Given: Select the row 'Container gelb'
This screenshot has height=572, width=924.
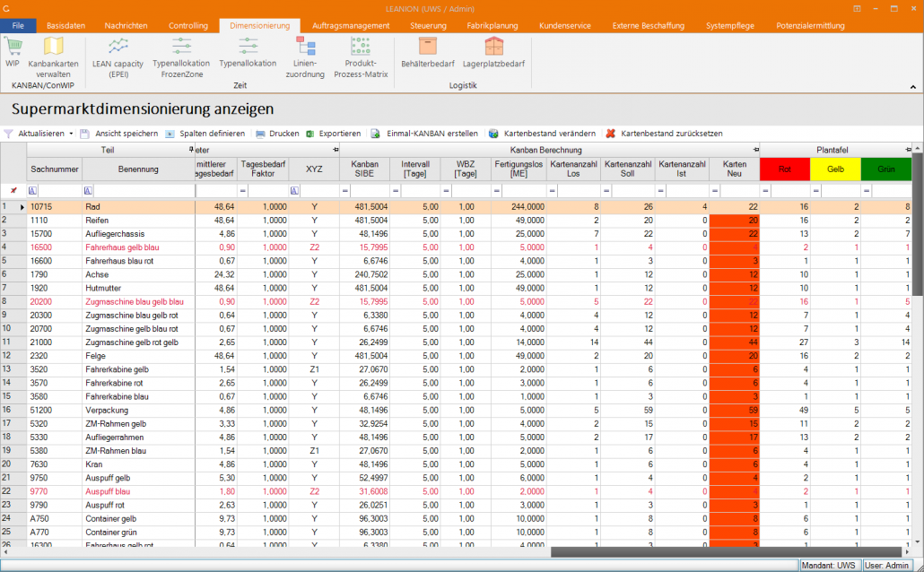Looking at the screenshot, I should click(x=456, y=518).
